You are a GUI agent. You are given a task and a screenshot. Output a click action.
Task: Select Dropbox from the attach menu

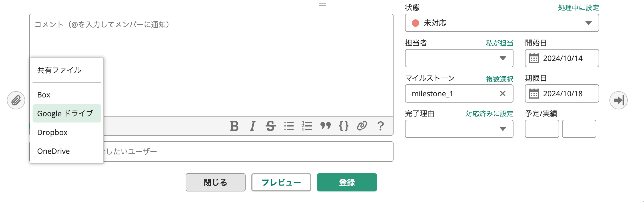53,132
